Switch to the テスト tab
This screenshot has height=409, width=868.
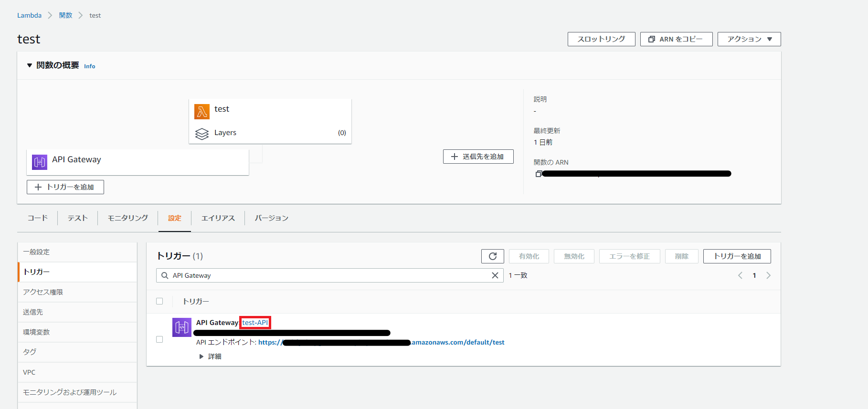[78, 218]
